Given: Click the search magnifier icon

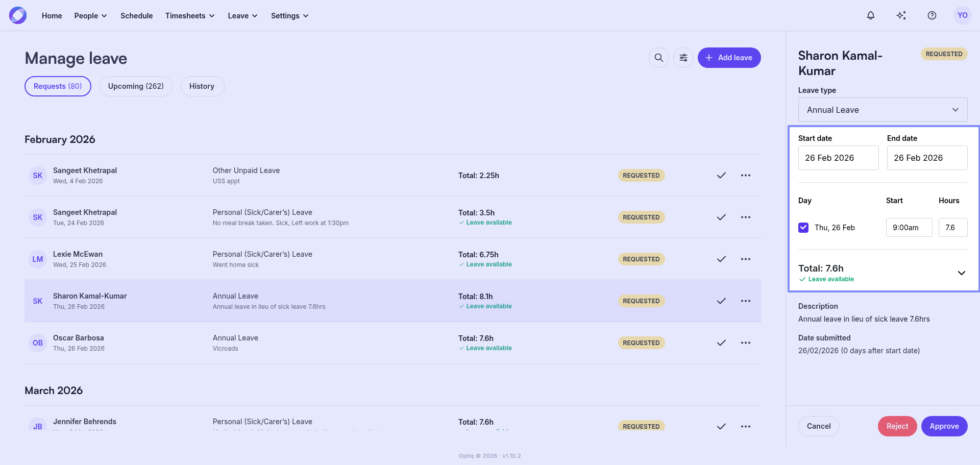Looking at the screenshot, I should (x=659, y=58).
